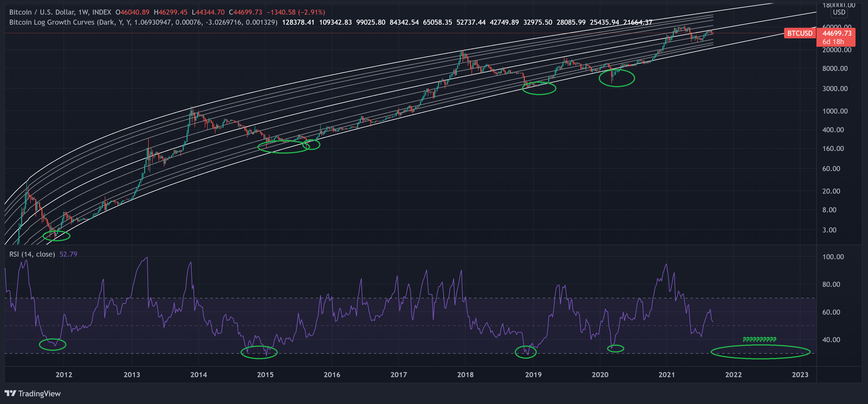Screen dimensions: 868x404
Task: Click the 6d 18h countdown label
Action: 833,42
